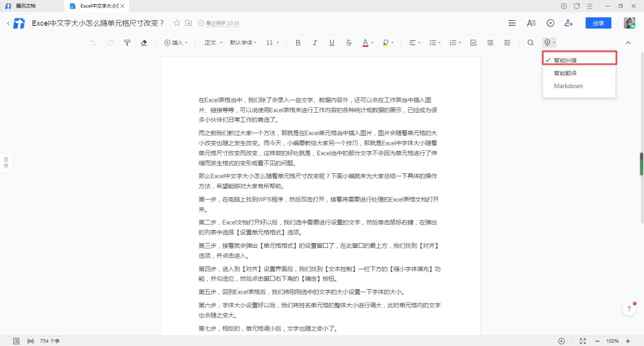Viewport: 644px width, 346px height.
Task: Toggle bold formatting
Action: coord(298,42)
